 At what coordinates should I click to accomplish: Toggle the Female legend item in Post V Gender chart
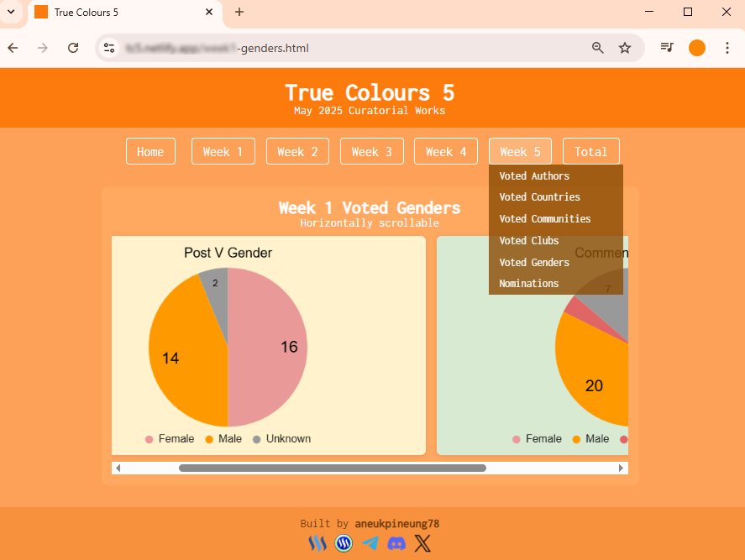170,439
